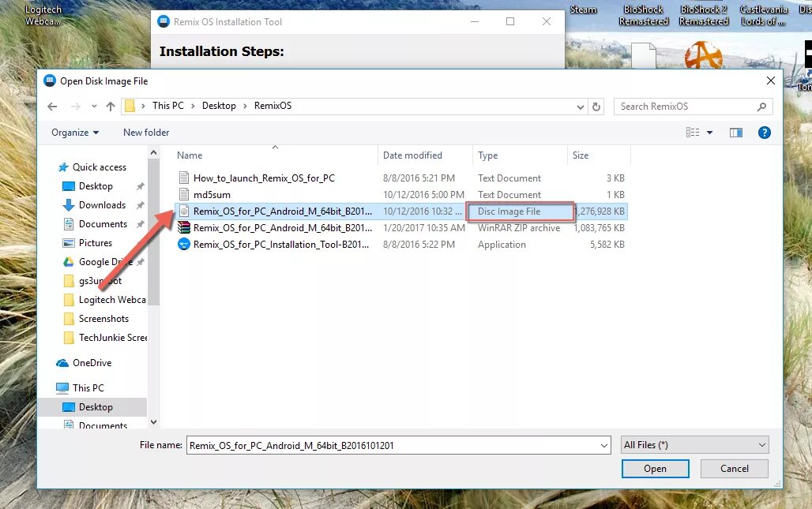Open the Logitech Webcam desktop shortcut
The width and height of the screenshot is (812, 509).
coord(43,16)
